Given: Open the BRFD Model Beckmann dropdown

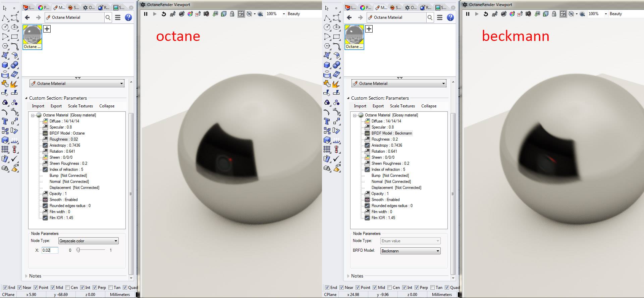Looking at the screenshot, I should [x=410, y=251].
